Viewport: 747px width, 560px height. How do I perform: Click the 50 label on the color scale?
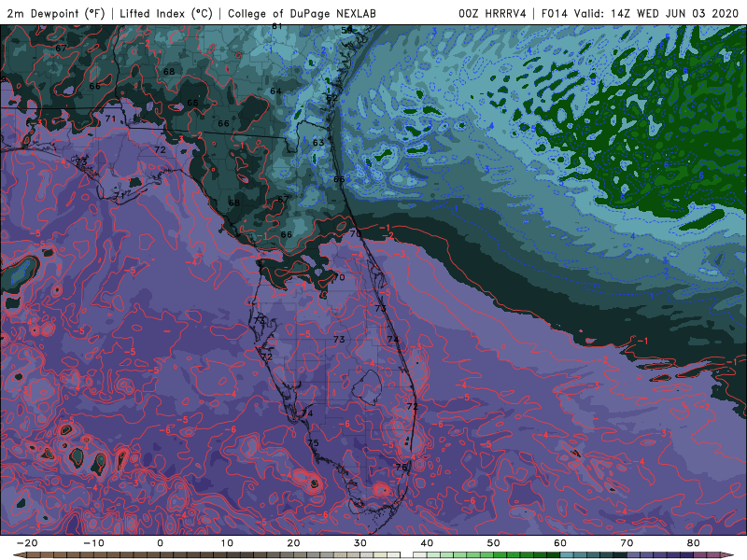494,543
